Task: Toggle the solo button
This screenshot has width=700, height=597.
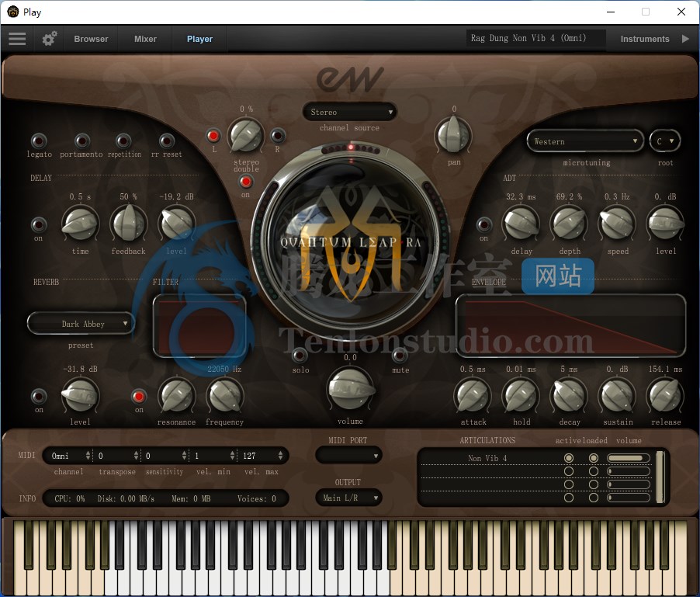Action: click(x=300, y=356)
